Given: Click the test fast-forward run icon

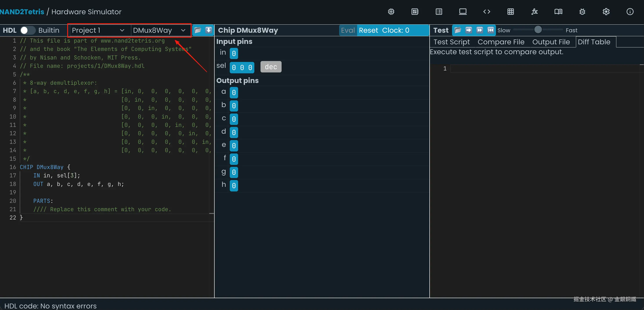Looking at the screenshot, I should point(479,30).
